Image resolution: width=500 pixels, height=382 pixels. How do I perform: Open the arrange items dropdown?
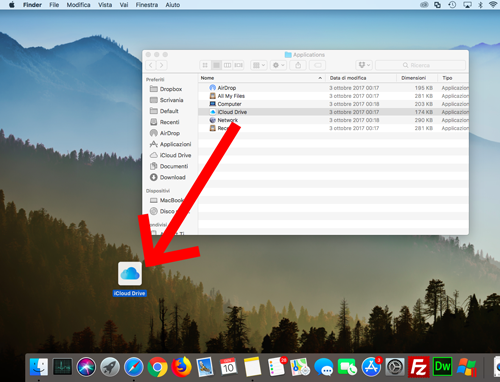259,65
